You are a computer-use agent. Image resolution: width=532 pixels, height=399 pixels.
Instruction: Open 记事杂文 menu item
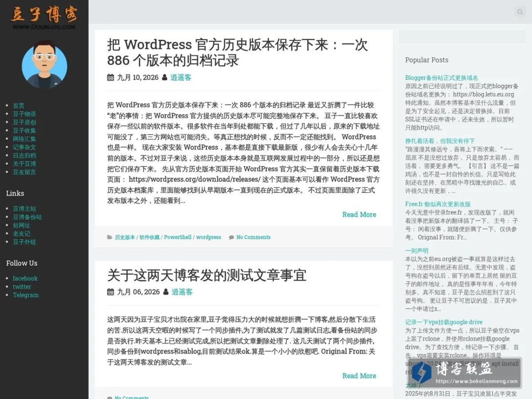(24, 147)
